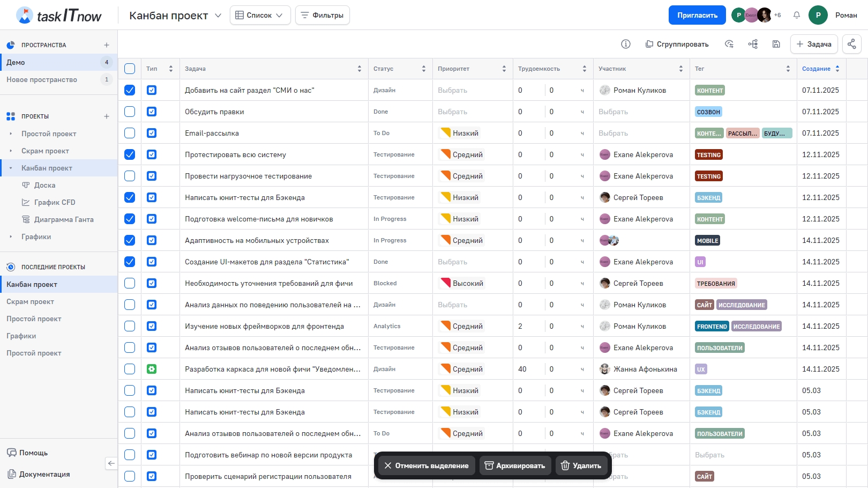
Task: Click the share icon button
Action: pyautogui.click(x=851, y=44)
